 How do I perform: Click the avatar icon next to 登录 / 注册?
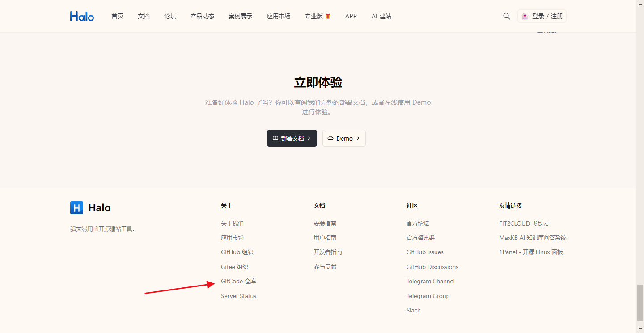(x=525, y=16)
